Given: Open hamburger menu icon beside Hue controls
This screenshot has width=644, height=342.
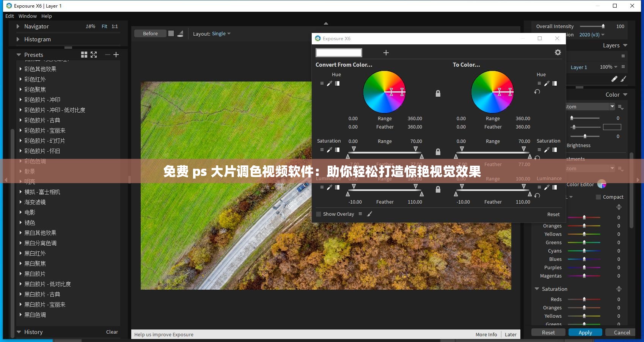Looking at the screenshot, I should tap(322, 83).
